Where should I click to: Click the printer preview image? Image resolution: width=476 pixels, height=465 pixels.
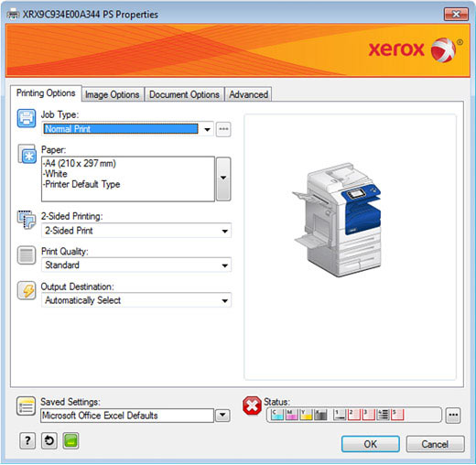coord(337,220)
